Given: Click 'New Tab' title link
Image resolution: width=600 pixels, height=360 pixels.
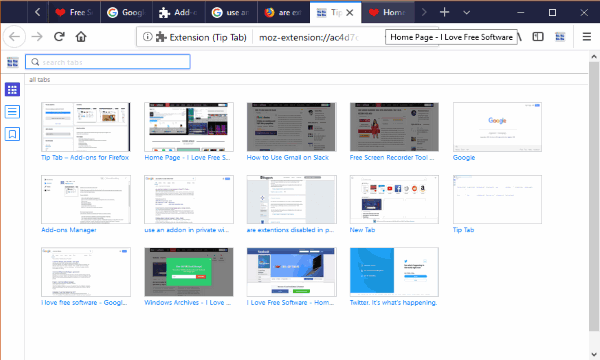Looking at the screenshot, I should (362, 230).
